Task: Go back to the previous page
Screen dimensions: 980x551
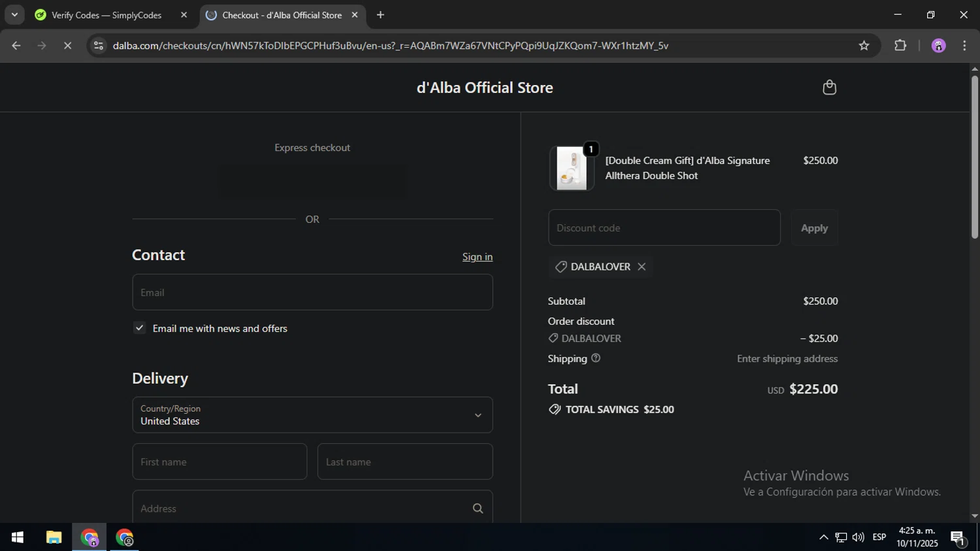Action: [x=16, y=46]
